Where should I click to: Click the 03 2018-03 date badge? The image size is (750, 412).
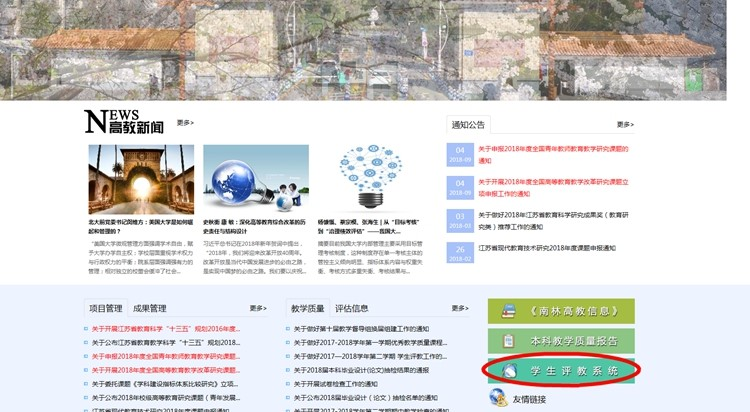coord(460,221)
